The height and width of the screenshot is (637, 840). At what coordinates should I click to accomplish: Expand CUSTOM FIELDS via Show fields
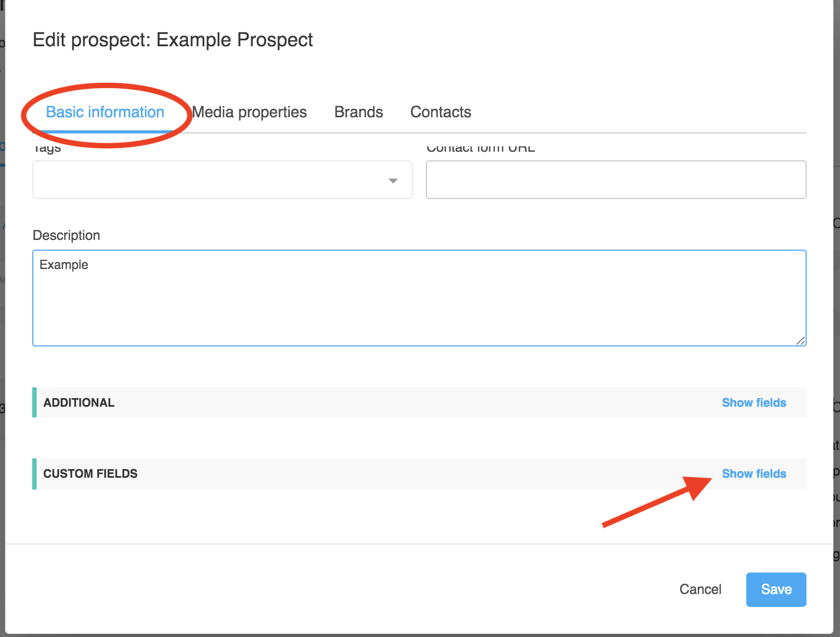click(753, 473)
